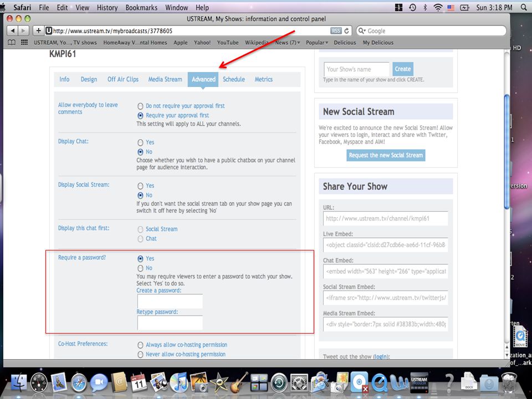
Task: Open the Google search engine dropdown
Action: [x=362, y=31]
